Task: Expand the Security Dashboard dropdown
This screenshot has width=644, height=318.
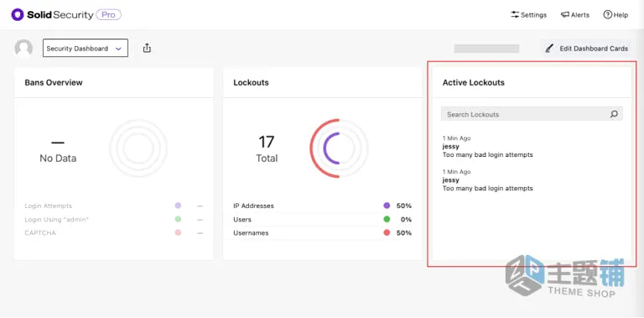Action: 86,48
